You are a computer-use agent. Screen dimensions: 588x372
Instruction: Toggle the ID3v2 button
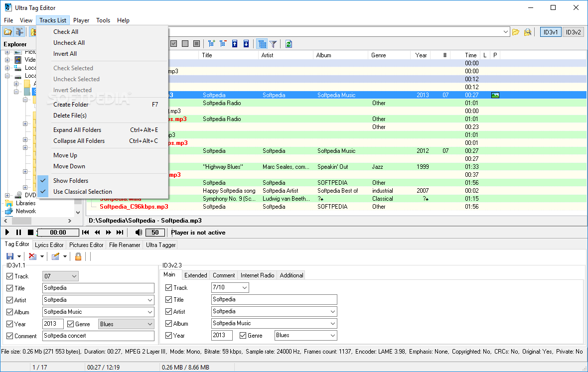click(x=574, y=32)
